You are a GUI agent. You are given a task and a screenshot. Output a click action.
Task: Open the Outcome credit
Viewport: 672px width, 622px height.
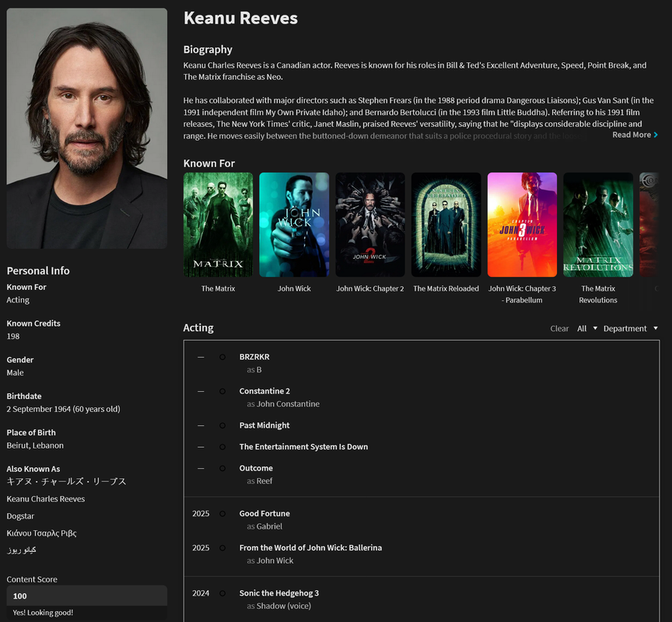(256, 468)
